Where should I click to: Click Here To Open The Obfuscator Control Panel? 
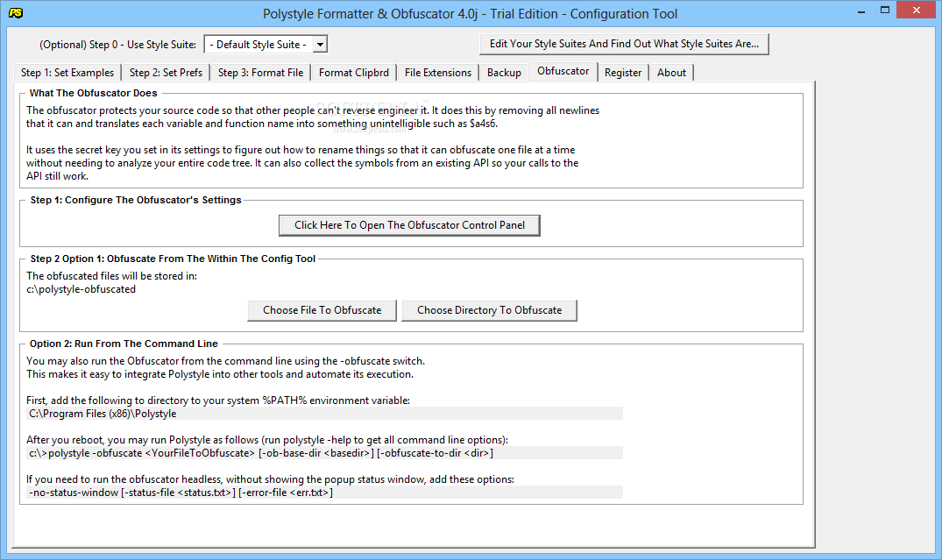tap(409, 225)
